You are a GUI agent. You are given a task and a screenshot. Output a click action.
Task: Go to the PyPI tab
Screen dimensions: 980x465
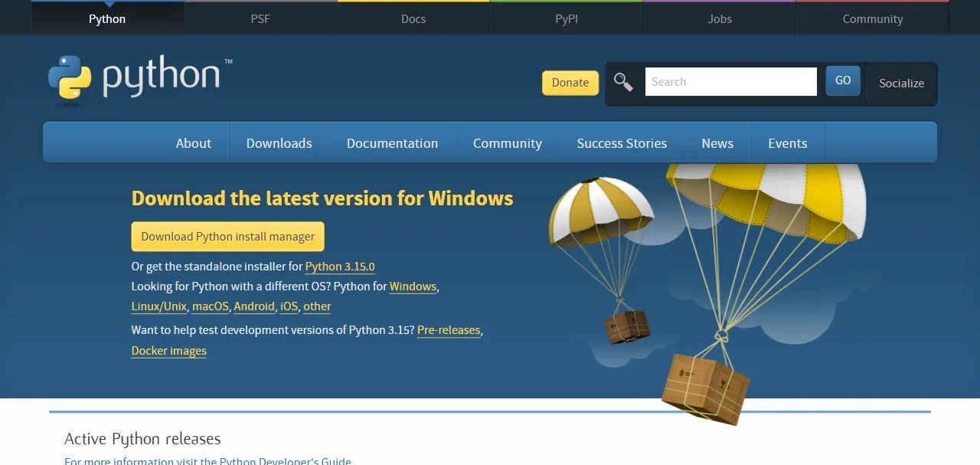tap(567, 18)
